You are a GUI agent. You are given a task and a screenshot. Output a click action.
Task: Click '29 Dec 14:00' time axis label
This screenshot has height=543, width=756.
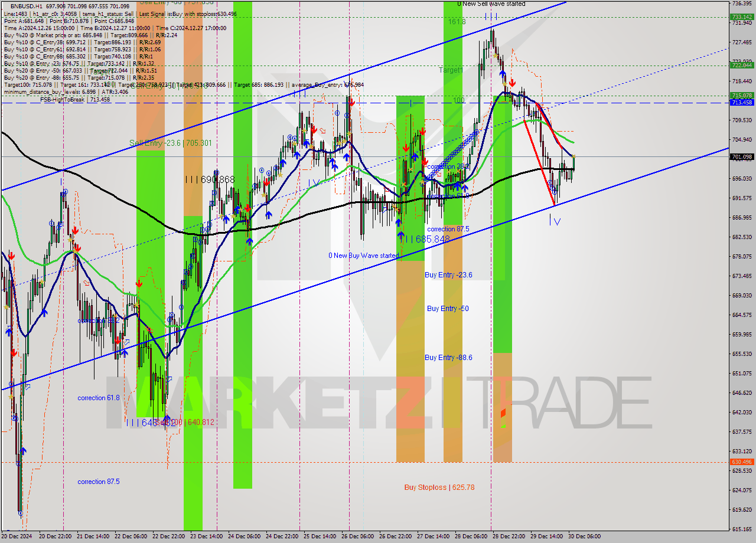pos(547,537)
